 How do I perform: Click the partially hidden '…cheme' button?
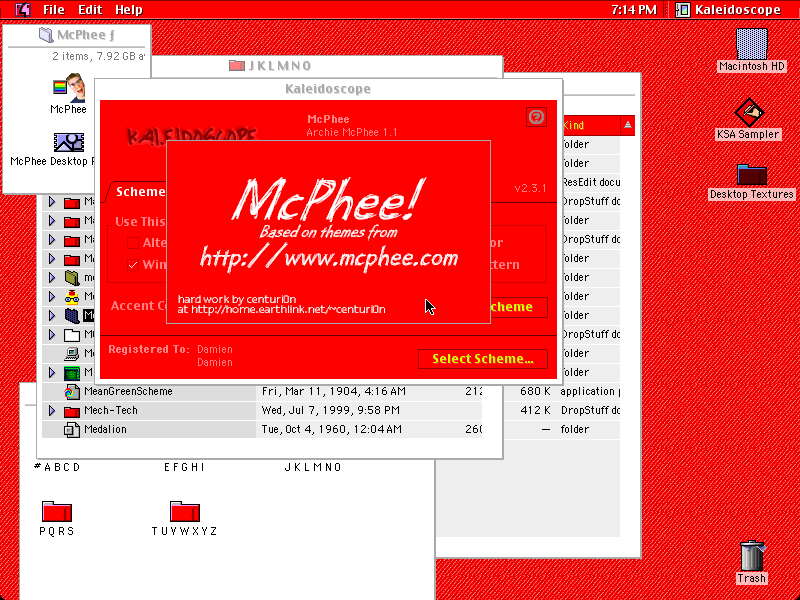coord(519,307)
